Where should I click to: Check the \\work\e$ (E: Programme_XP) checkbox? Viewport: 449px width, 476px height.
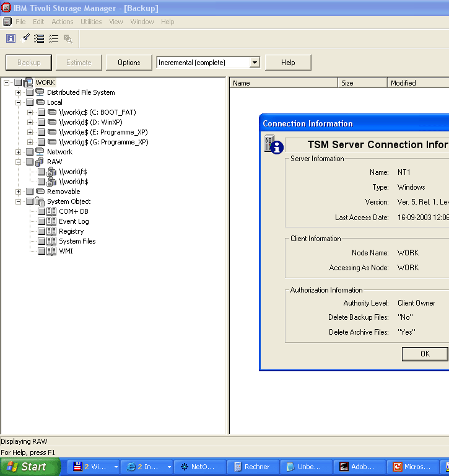coord(41,132)
